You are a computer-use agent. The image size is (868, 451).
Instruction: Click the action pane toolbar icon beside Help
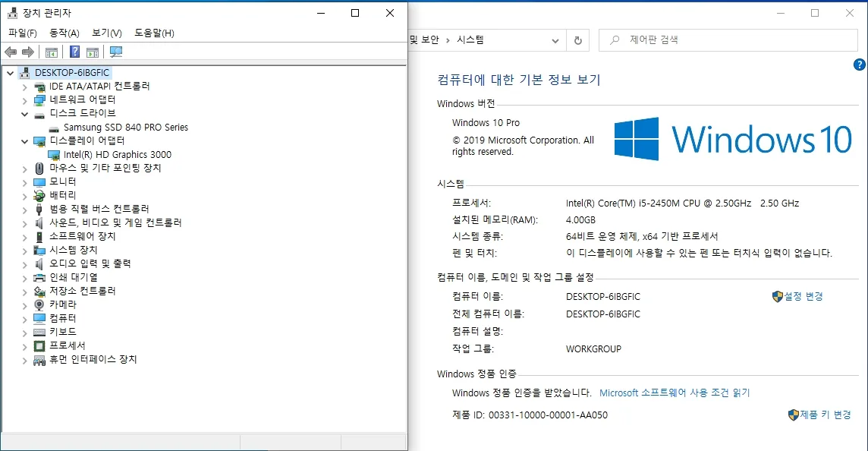tap(93, 52)
